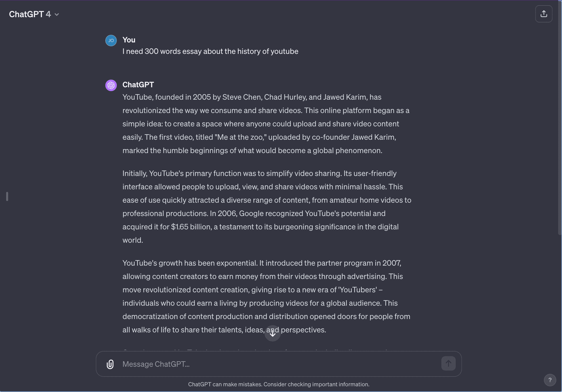Image resolution: width=562 pixels, height=392 pixels.
Task: Focus the Message ChatGPT input field
Action: pos(269,364)
